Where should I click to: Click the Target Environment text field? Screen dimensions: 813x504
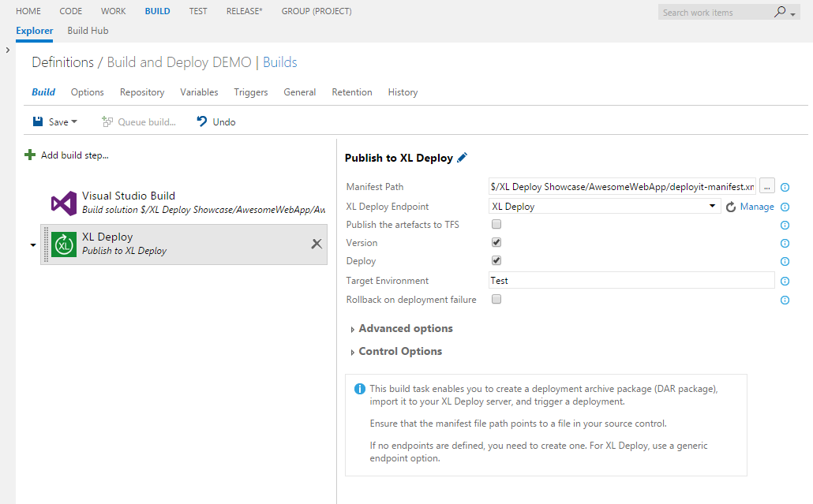[x=631, y=281]
